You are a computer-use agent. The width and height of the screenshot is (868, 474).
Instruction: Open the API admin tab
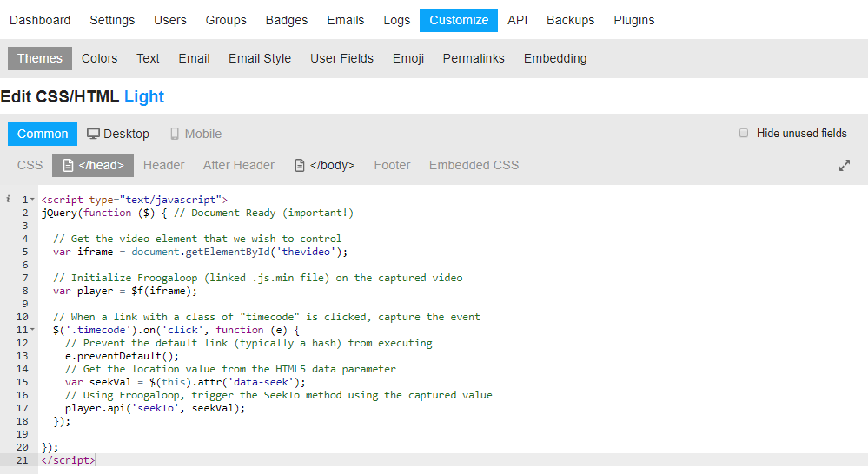pos(517,21)
